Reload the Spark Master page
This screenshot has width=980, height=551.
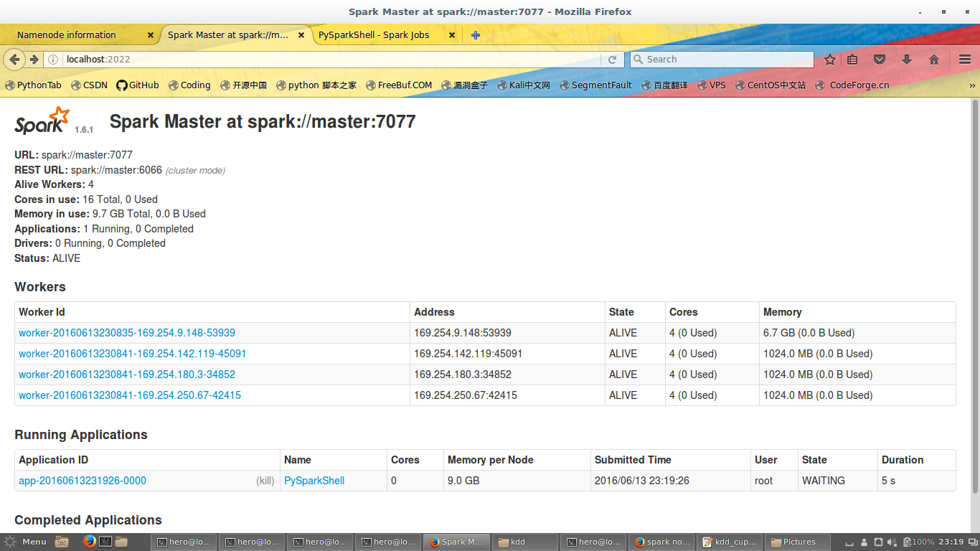(612, 60)
